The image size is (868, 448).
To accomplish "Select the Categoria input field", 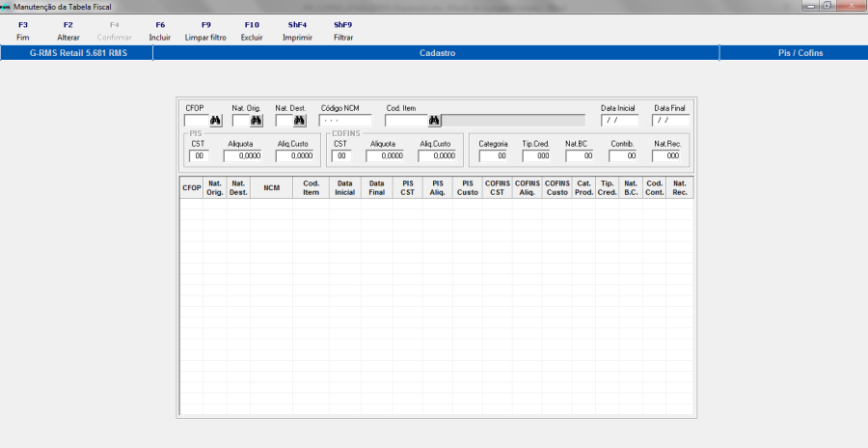I will coord(493,154).
